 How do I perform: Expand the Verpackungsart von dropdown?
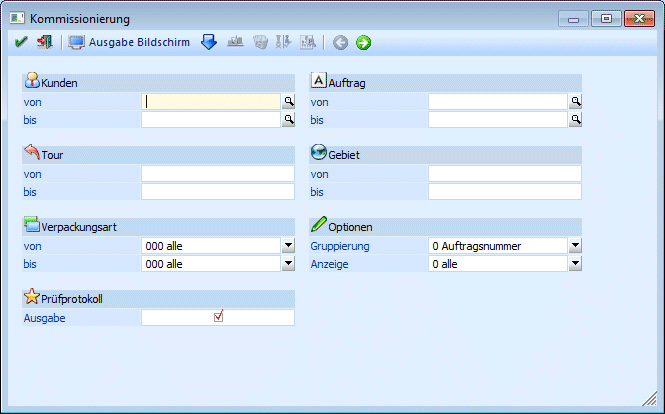[x=287, y=245]
